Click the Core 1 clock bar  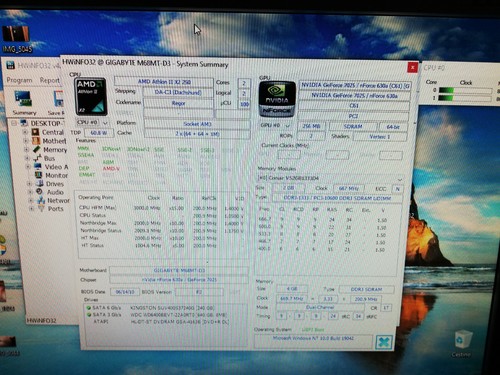465,98
